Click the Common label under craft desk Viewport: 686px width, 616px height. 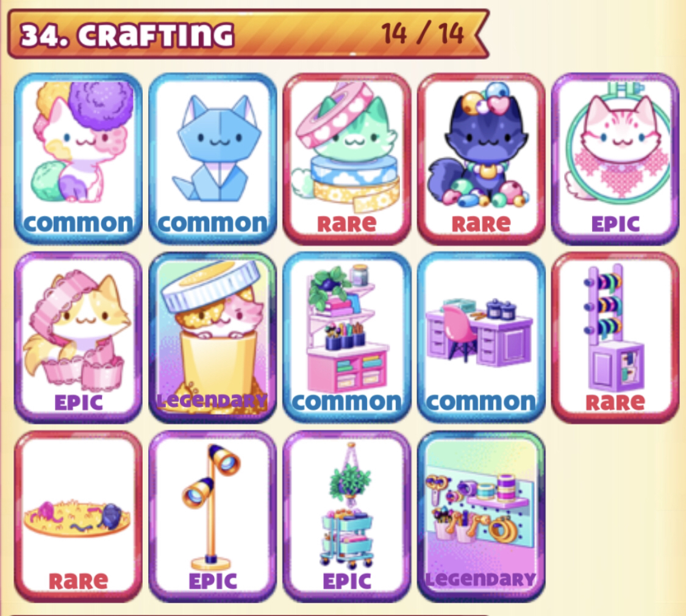[x=481, y=402]
